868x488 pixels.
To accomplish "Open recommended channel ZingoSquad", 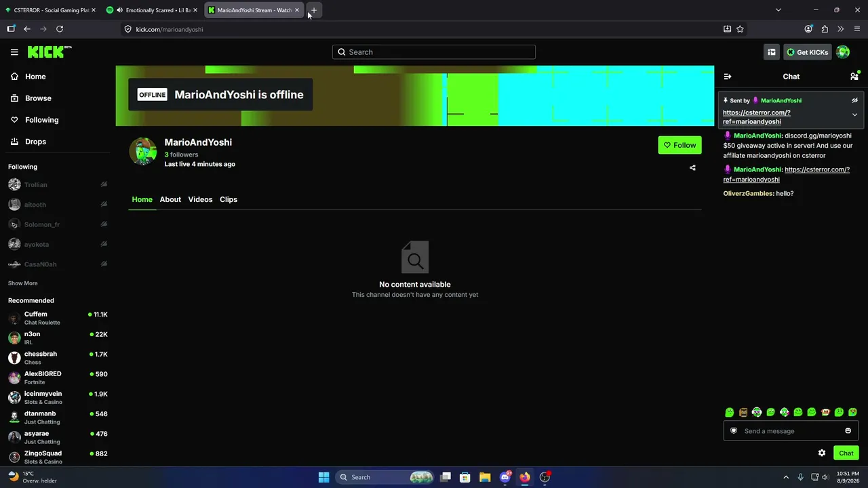I will pos(58,457).
